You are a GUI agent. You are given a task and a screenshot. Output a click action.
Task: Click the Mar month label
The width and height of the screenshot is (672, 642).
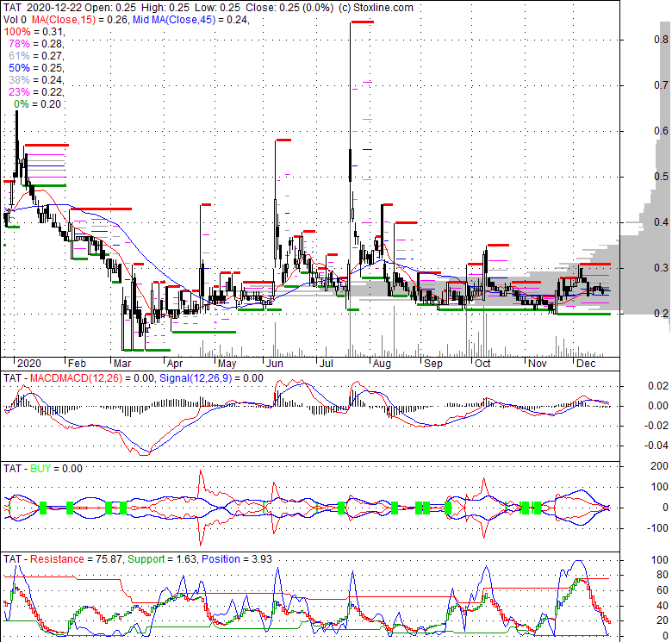[122, 364]
